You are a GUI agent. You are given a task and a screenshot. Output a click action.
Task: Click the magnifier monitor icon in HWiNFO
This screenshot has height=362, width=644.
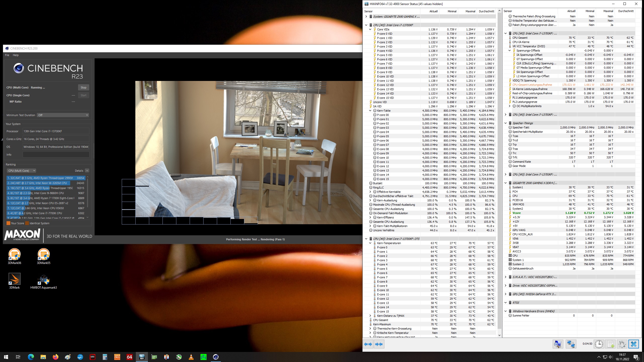pos(557,344)
